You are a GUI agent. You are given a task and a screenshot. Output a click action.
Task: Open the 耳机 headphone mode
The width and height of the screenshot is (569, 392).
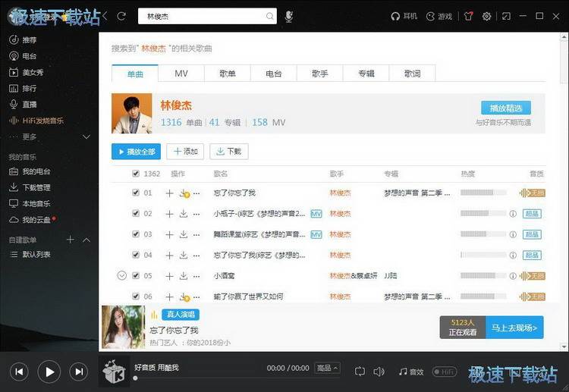[404, 16]
